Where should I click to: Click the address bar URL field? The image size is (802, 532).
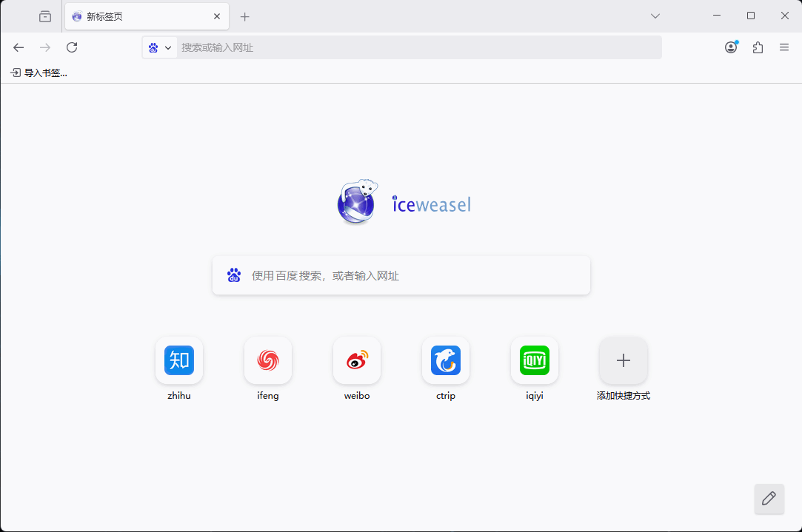click(415, 47)
